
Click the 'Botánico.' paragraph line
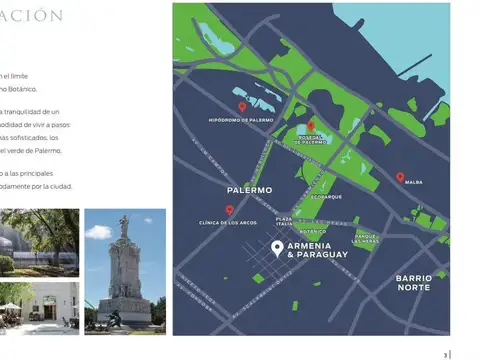click(18, 89)
